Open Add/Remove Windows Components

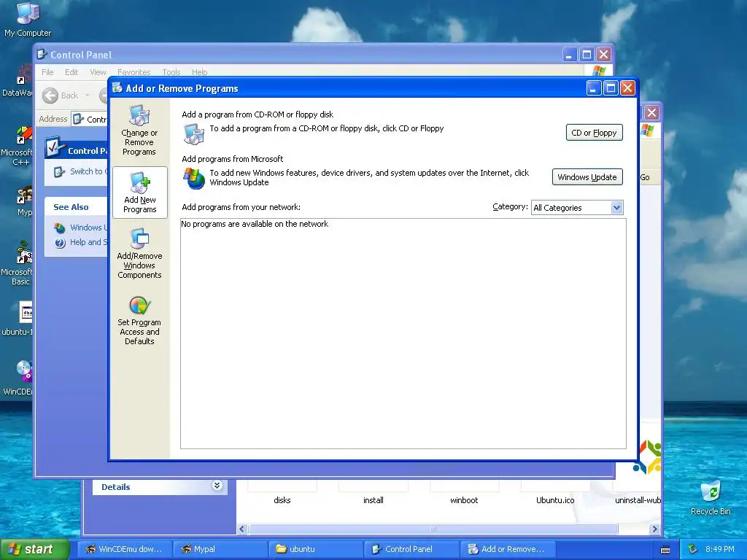[x=139, y=253]
